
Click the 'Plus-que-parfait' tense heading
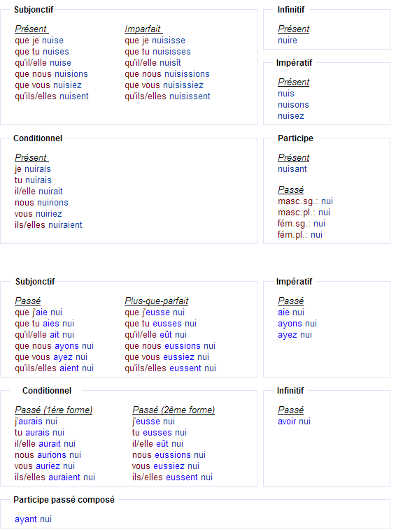156,301
